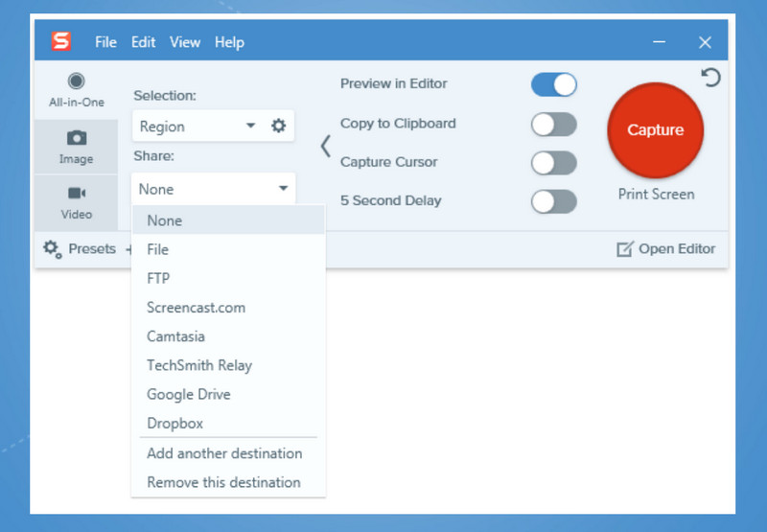
Task: Choose Camtasia as share destination
Action: (x=228, y=335)
